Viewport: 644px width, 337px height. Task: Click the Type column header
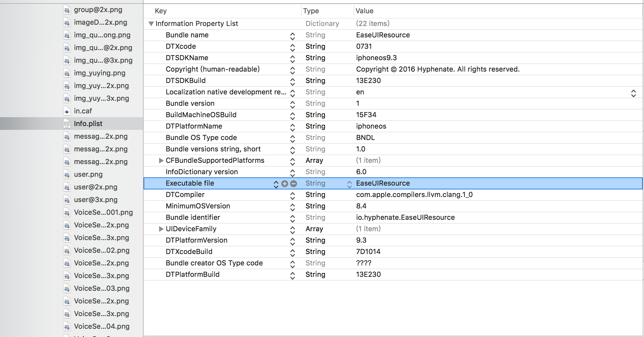pyautogui.click(x=311, y=11)
